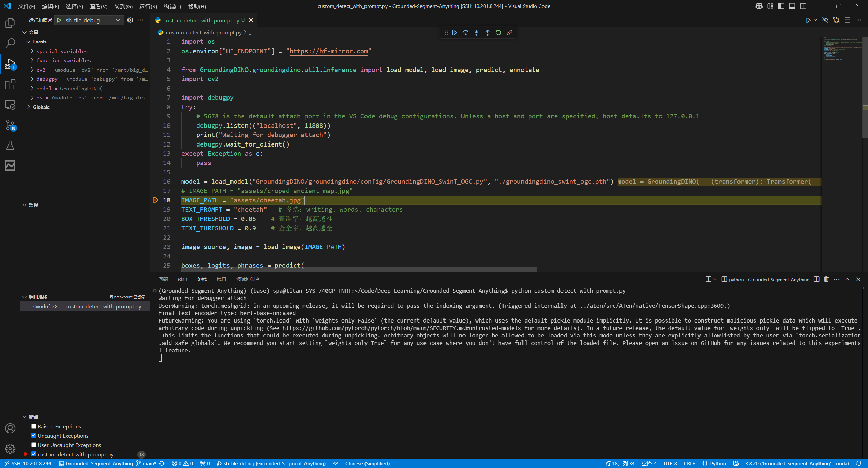Open 运行(R) menu
The height and width of the screenshot is (468, 868).
coord(148,6)
